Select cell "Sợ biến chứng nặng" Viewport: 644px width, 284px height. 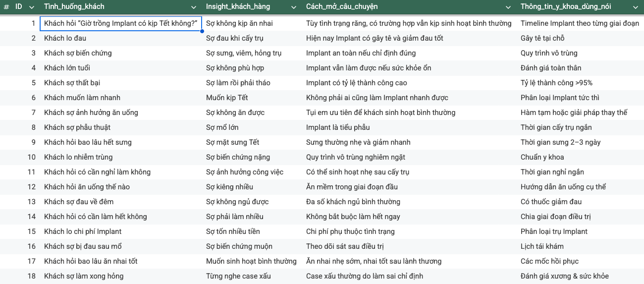(x=252, y=157)
